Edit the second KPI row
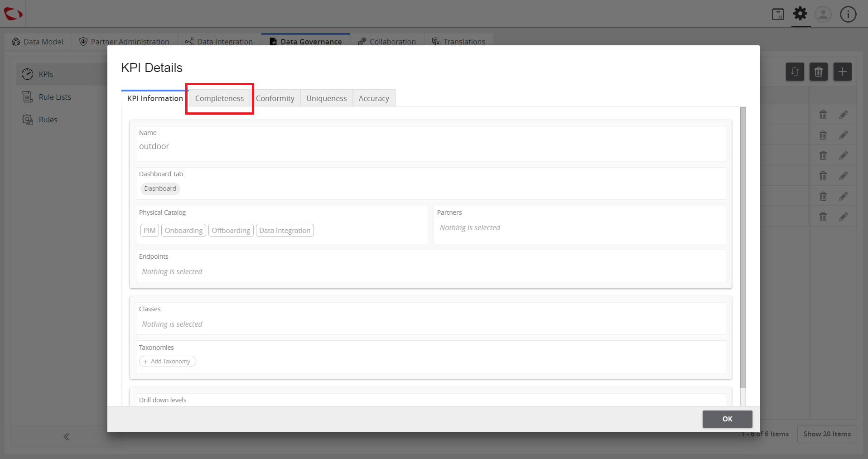Screen dimensions: 868x459 tap(843, 135)
